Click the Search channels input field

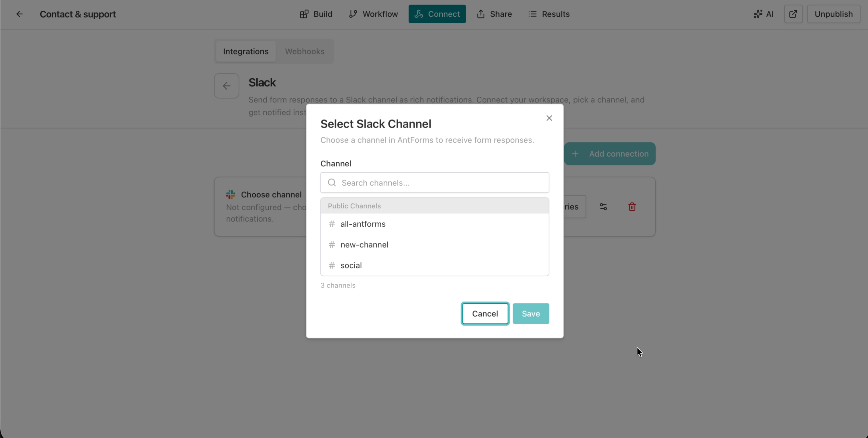click(x=434, y=182)
